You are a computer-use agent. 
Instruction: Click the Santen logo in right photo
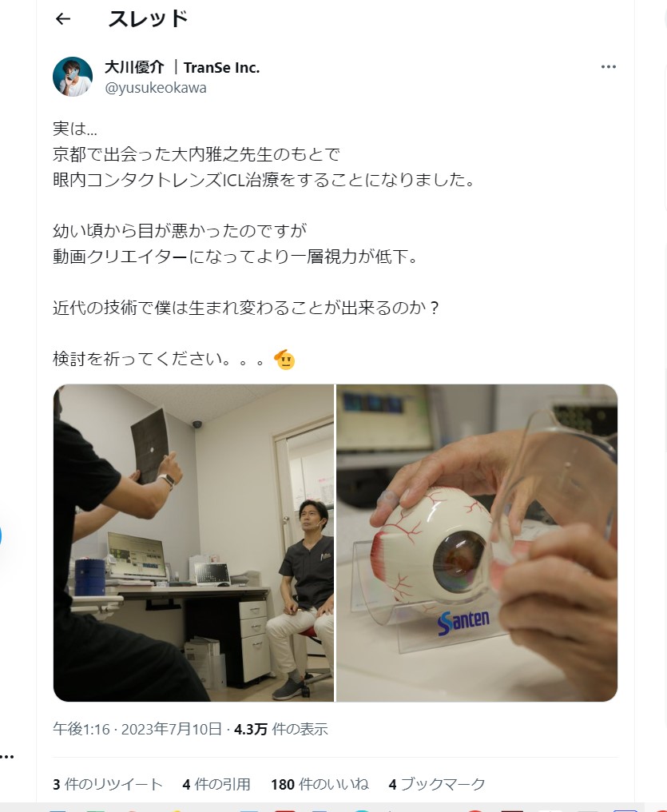[x=463, y=622]
